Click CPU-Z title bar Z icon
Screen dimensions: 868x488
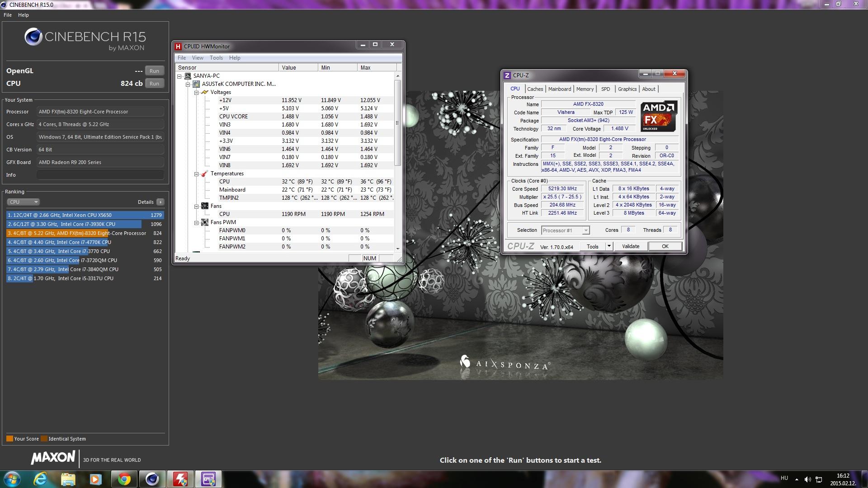(507, 75)
